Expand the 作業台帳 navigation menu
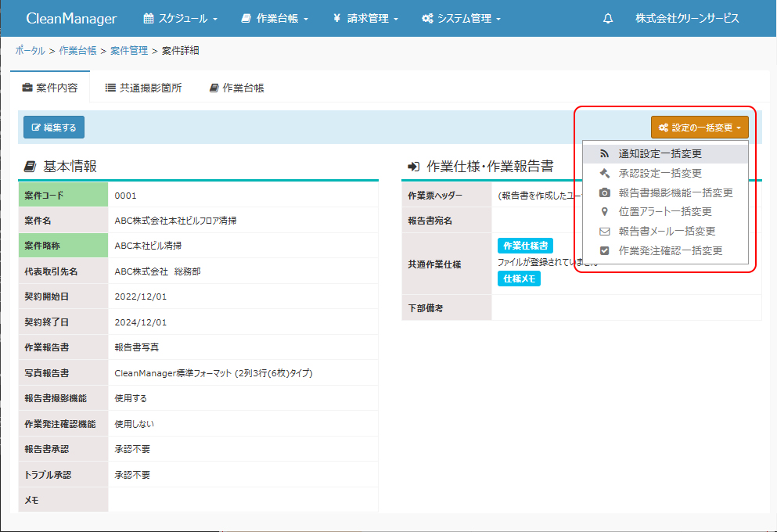Viewport: 777px width, 532px height. 275,19
